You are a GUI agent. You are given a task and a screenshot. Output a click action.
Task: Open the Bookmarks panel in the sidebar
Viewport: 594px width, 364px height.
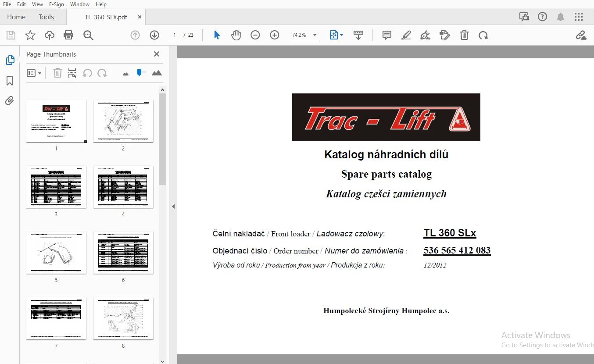(10, 81)
